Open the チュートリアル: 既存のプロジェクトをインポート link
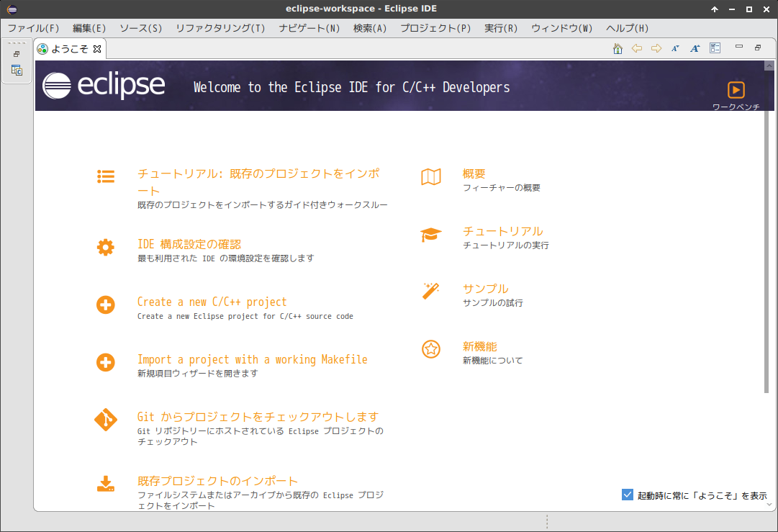This screenshot has height=532, width=778. coord(258,182)
